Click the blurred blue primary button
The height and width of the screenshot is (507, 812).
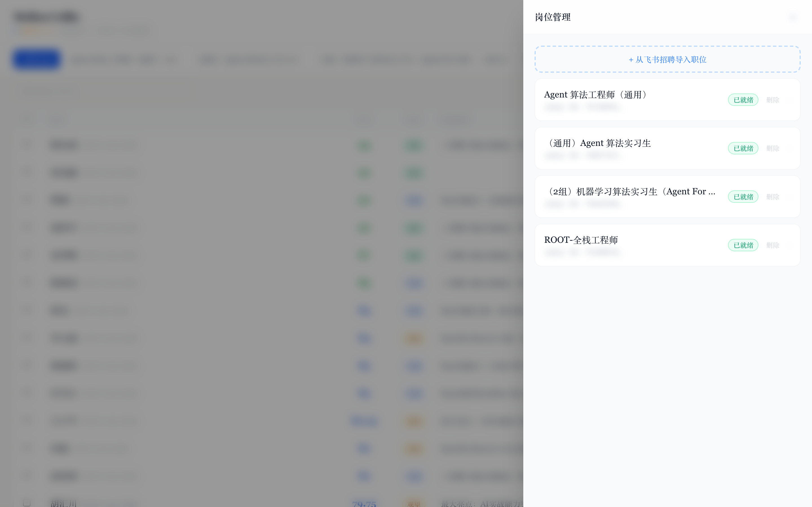[37, 59]
